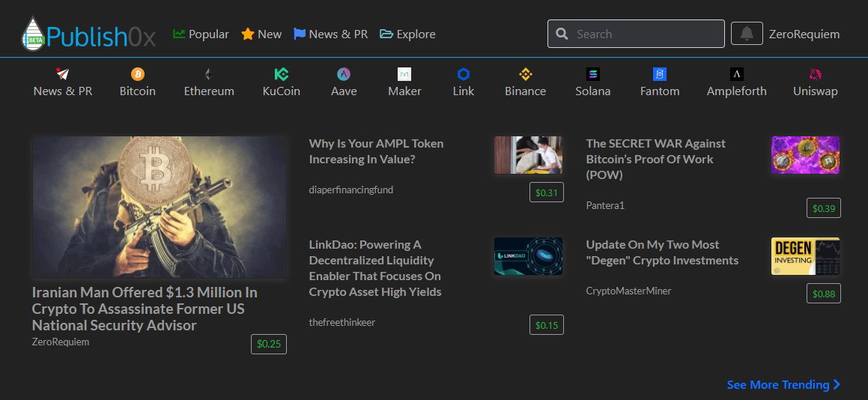Click the News & PR paper plane icon
The width and height of the screenshot is (868, 400).
coord(63,74)
